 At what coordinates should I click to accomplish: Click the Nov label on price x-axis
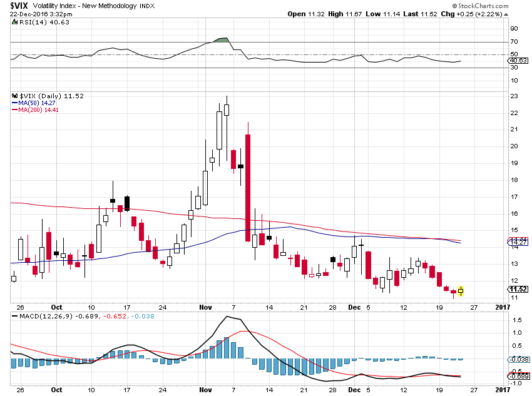pos(205,307)
